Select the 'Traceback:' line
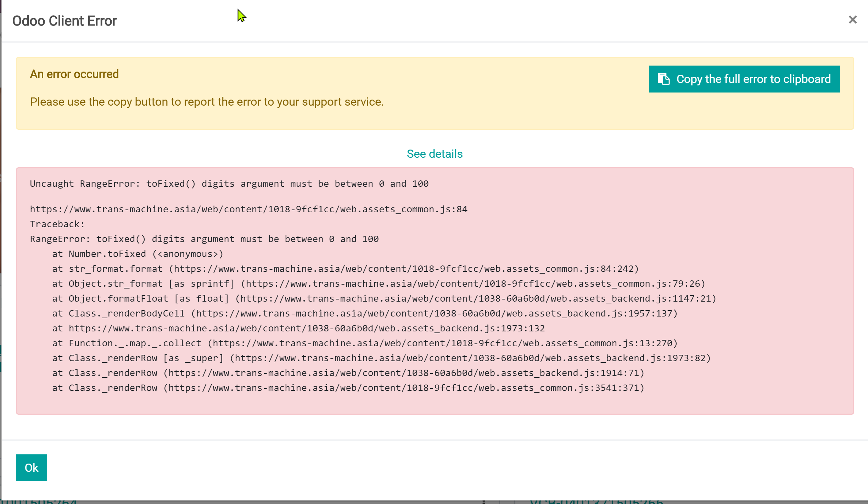The image size is (868, 504). [57, 224]
